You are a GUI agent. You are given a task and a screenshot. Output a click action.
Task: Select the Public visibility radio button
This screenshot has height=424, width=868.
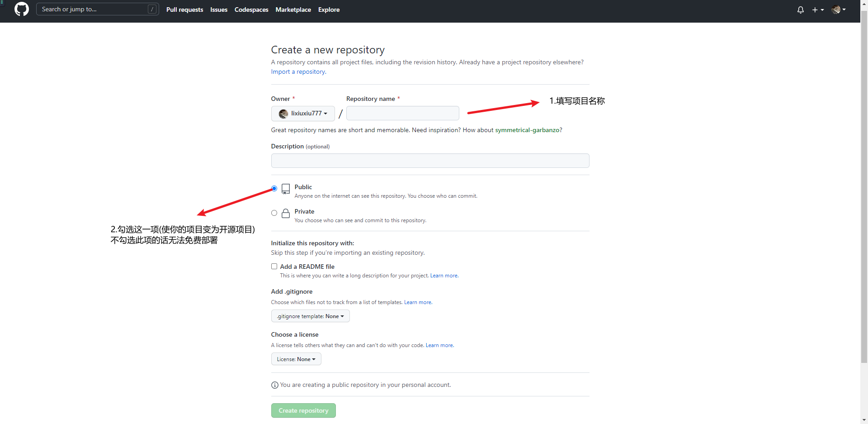274,188
